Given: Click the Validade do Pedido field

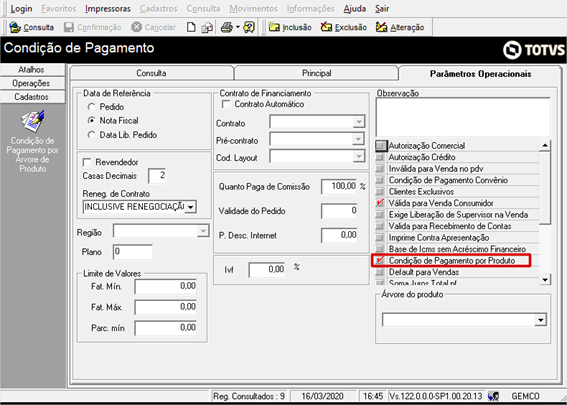Looking at the screenshot, I should coord(339,211).
